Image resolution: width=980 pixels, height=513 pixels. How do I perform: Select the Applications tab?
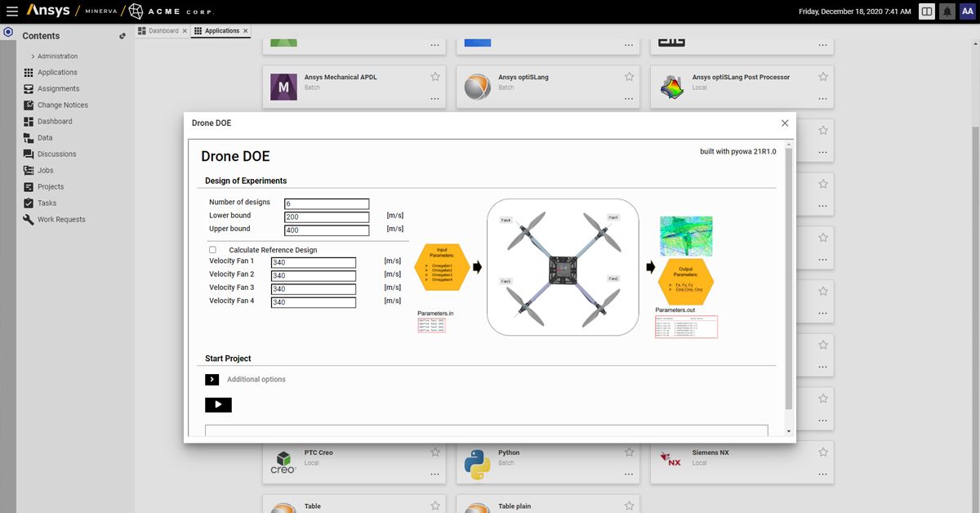222,31
